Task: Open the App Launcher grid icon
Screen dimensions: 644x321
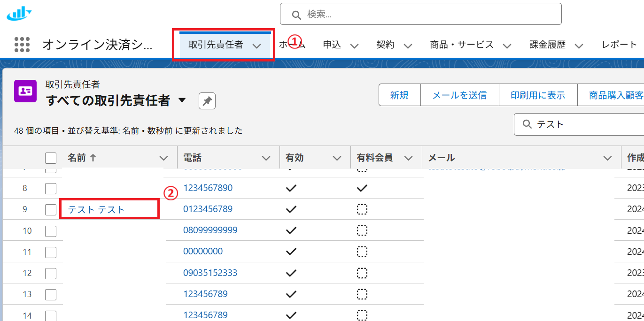Action: coord(22,45)
